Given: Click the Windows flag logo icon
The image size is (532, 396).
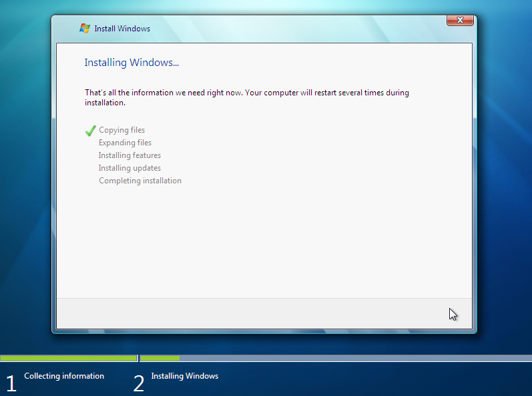Looking at the screenshot, I should pos(85,28).
